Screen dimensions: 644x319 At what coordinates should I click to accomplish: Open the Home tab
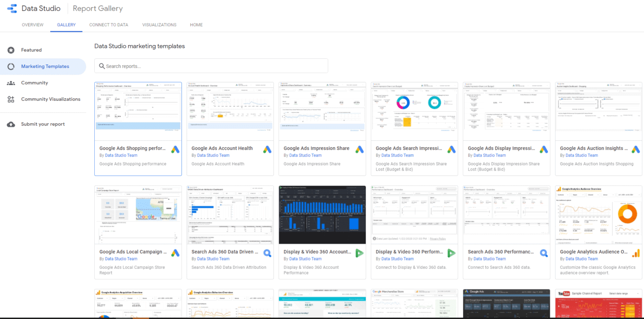pos(196,25)
